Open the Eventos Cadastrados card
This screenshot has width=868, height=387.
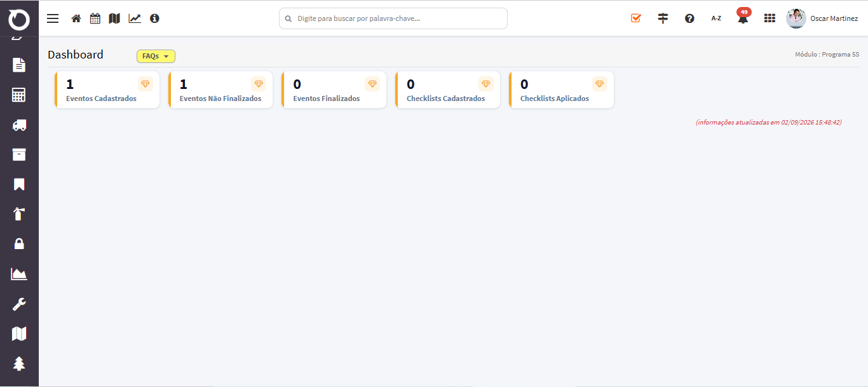tap(107, 90)
